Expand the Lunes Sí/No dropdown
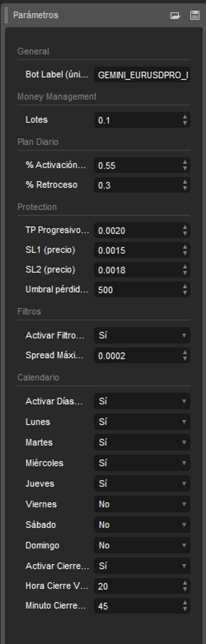 142,422
